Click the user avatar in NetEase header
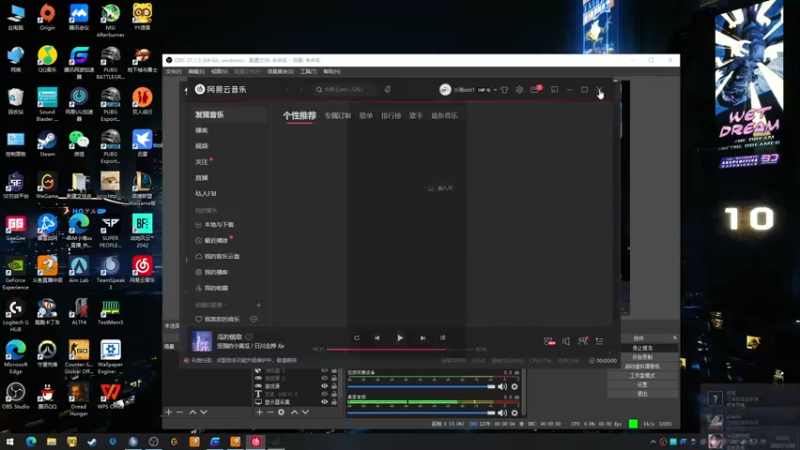 point(445,90)
